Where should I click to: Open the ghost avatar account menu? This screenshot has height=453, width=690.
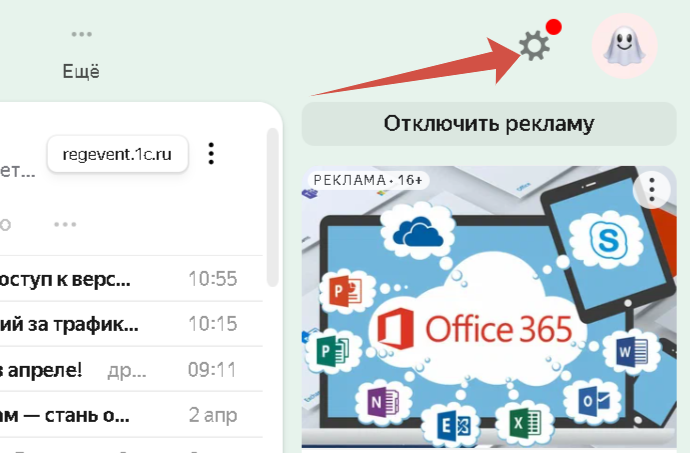(624, 46)
